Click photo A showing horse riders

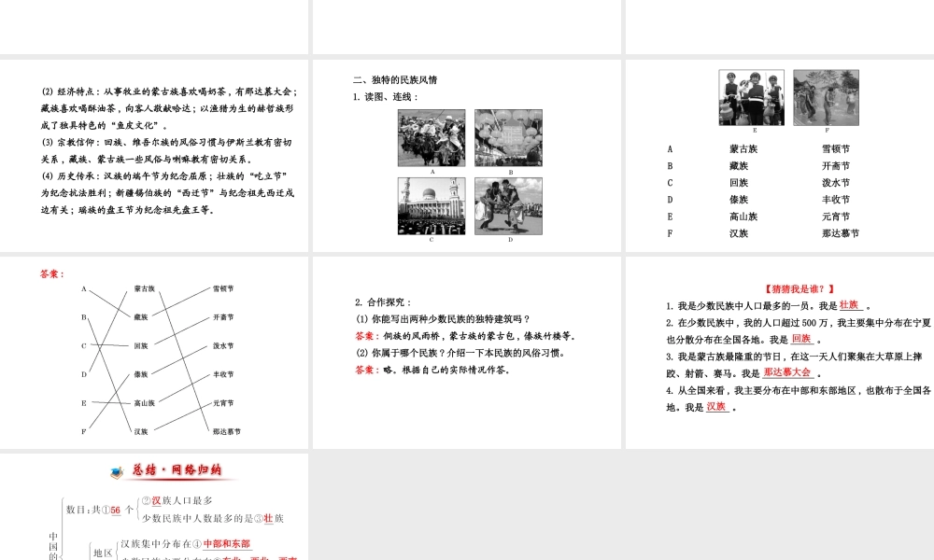[432, 138]
